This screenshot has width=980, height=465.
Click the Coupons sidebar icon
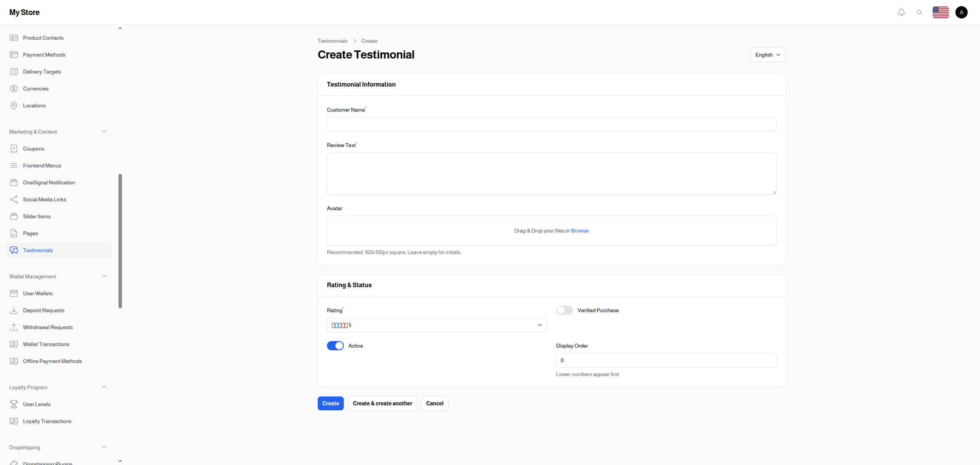click(14, 149)
